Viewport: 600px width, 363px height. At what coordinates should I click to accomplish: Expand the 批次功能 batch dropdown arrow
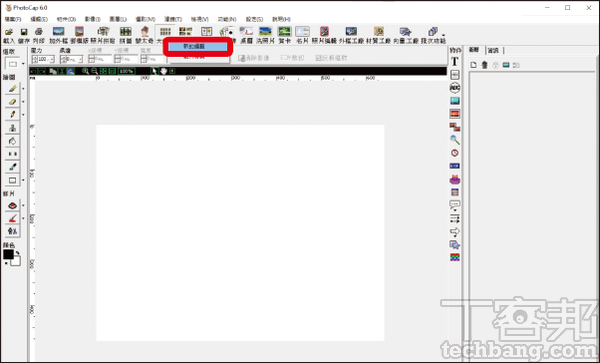[443, 35]
